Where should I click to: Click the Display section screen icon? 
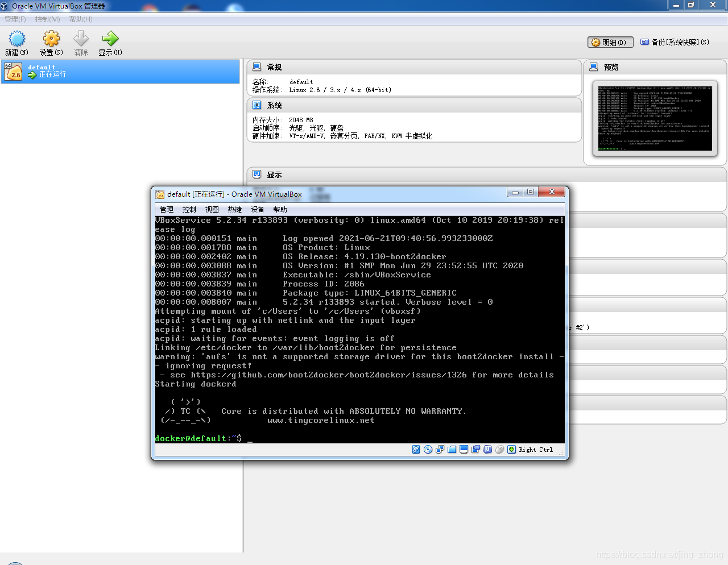257,175
